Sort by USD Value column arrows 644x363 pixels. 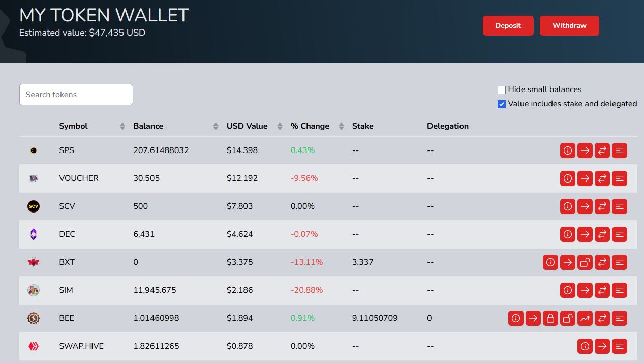pos(280,126)
